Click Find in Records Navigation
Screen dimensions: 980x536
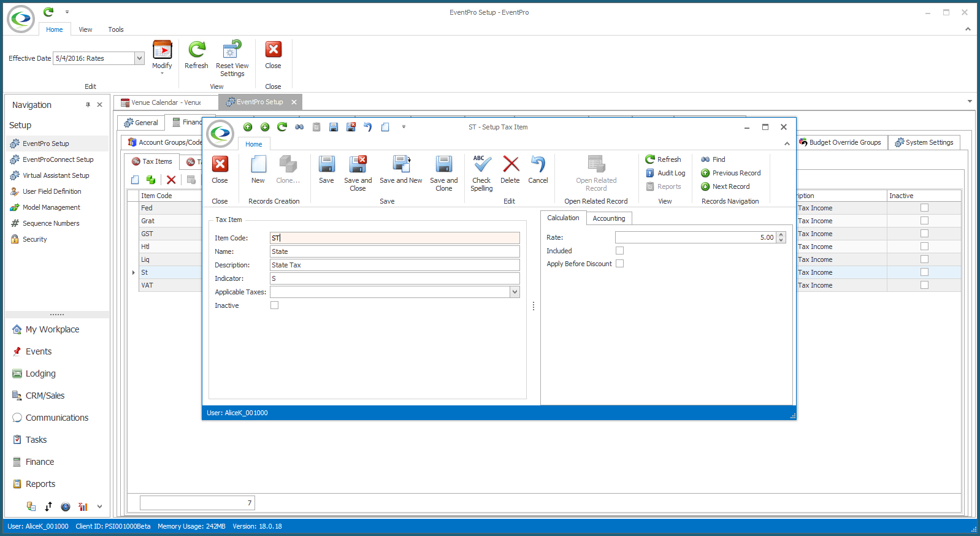click(x=713, y=159)
